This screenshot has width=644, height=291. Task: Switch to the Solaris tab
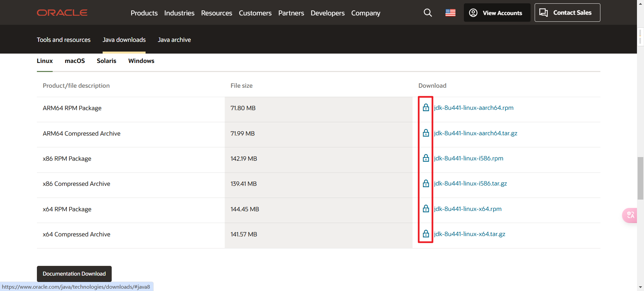point(107,61)
